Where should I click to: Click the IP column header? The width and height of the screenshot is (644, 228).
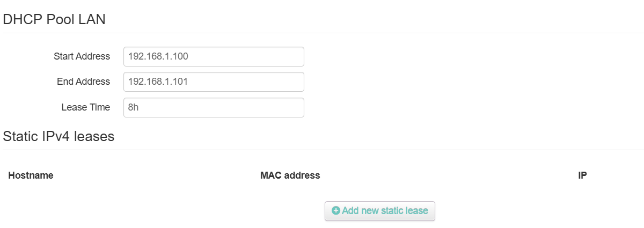(x=582, y=175)
